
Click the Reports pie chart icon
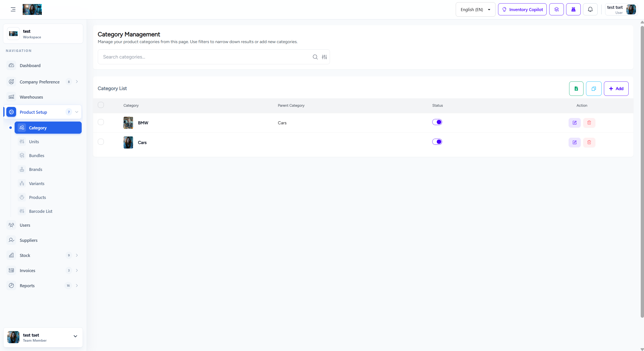tap(11, 286)
